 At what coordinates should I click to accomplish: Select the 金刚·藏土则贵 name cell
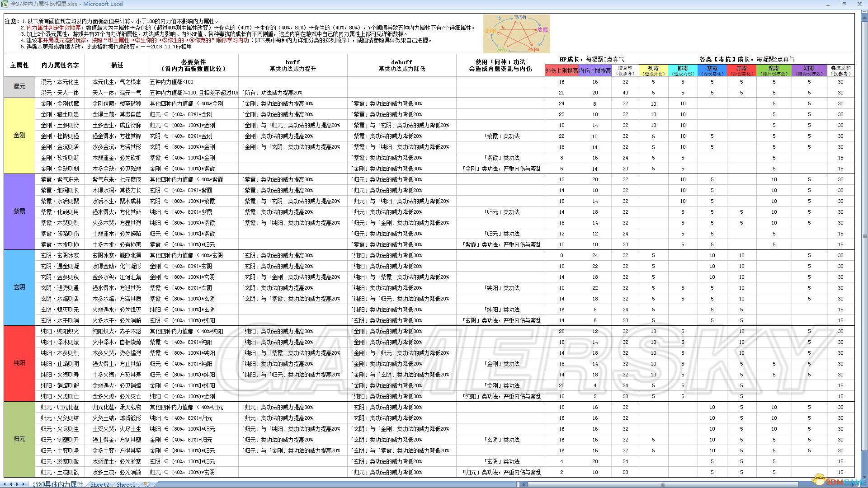tap(60, 114)
